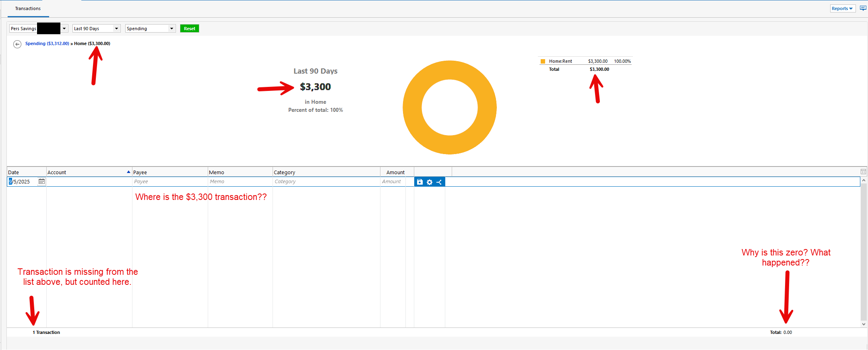This screenshot has height=350, width=868.
Task: Open the calendar picker in the Date field
Action: [x=41, y=182]
